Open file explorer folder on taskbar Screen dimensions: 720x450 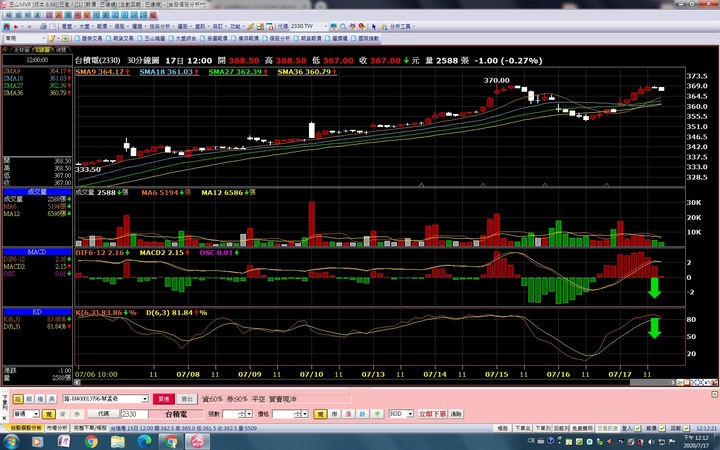click(118, 442)
